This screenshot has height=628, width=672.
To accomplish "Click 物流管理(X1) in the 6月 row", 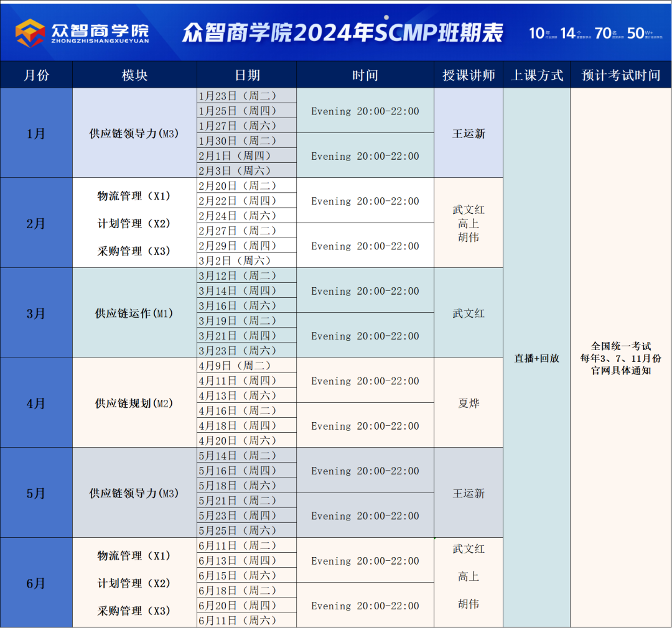I will pyautogui.click(x=134, y=556).
